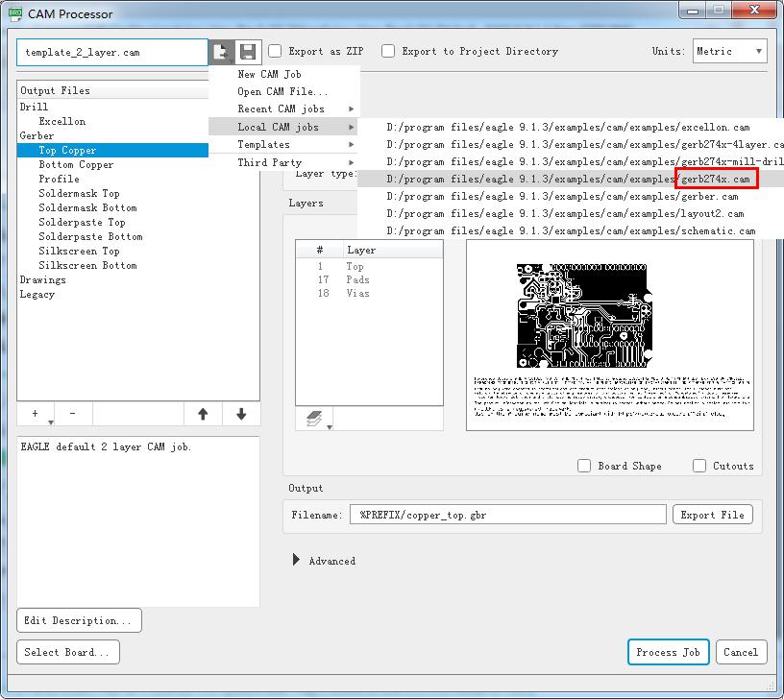Select Solderpaste Bottom output
The height and width of the screenshot is (699, 784).
tap(90, 237)
